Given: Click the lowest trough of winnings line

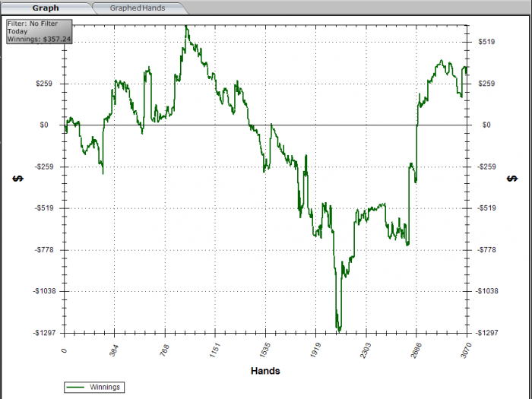Looking at the screenshot, I should [339, 331].
